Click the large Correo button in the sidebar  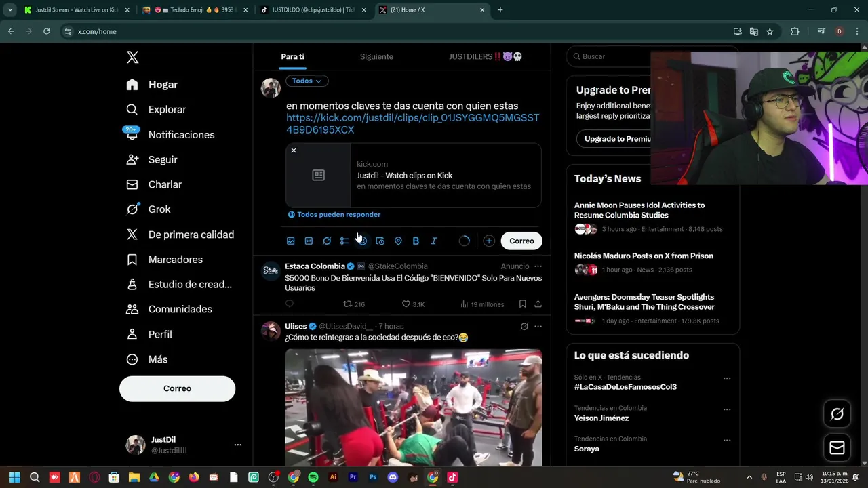[x=177, y=388]
